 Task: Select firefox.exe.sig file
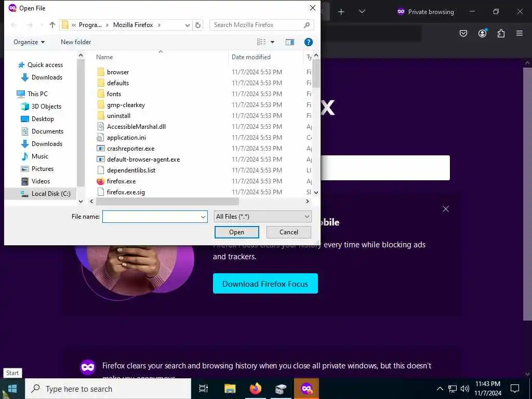(126, 192)
